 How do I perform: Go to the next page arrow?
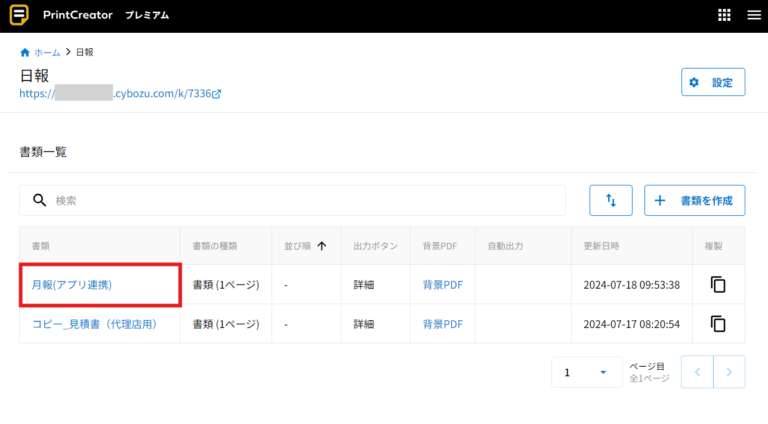point(730,372)
